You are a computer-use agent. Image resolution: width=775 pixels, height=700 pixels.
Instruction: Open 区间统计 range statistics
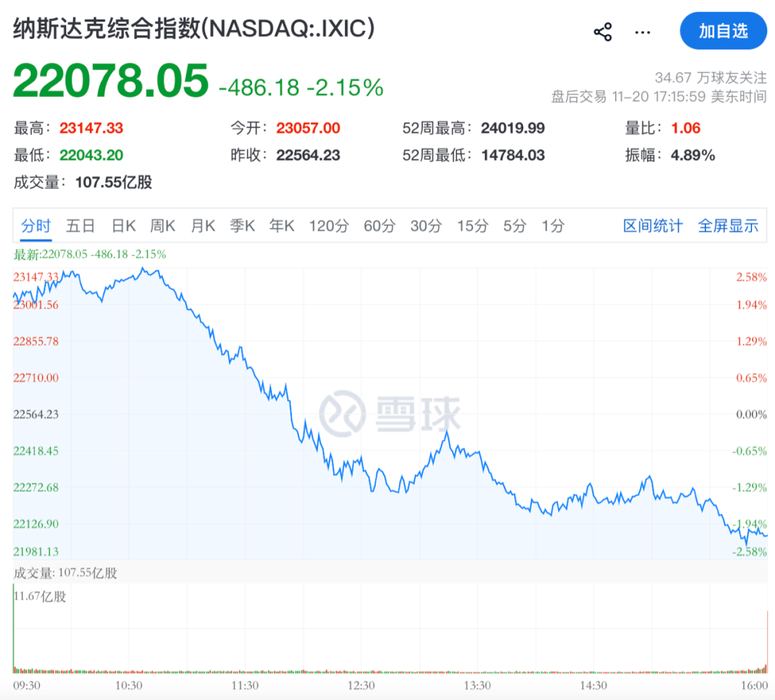pyautogui.click(x=653, y=226)
